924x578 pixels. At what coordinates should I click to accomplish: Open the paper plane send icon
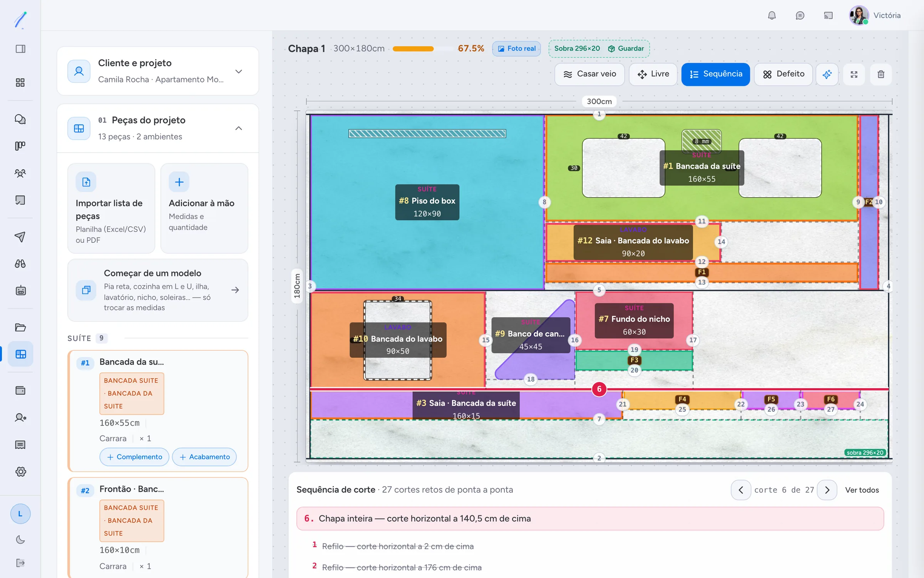pos(20,237)
